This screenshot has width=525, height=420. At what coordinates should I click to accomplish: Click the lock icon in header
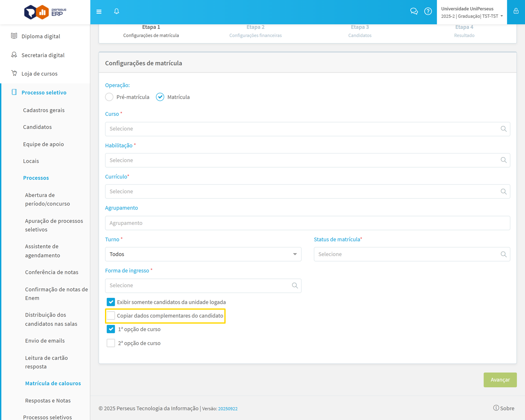coord(516,11)
